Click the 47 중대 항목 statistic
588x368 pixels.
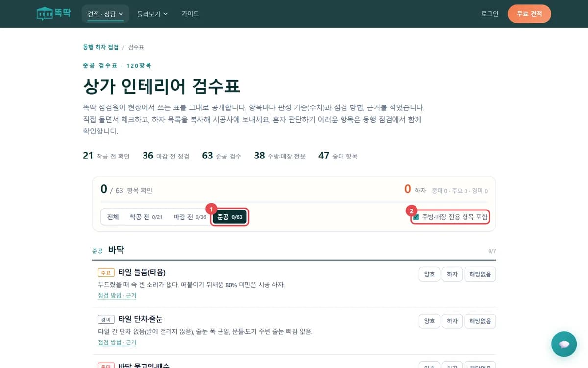click(x=338, y=156)
